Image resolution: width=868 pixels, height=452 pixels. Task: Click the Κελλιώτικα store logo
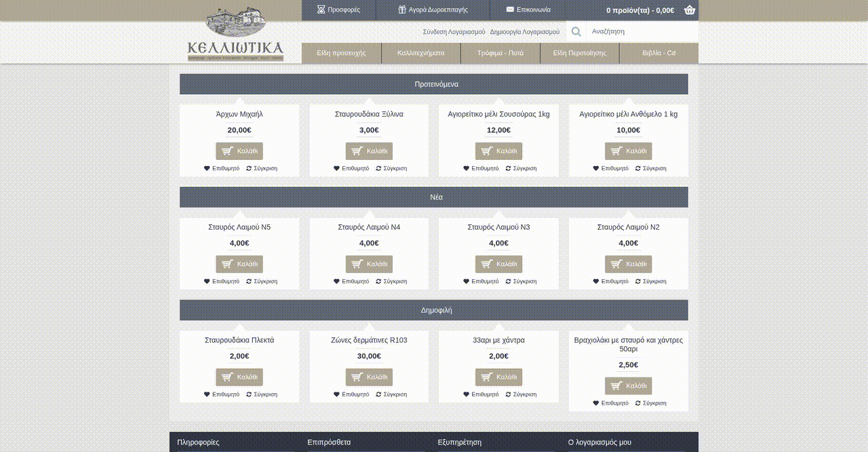(235, 34)
